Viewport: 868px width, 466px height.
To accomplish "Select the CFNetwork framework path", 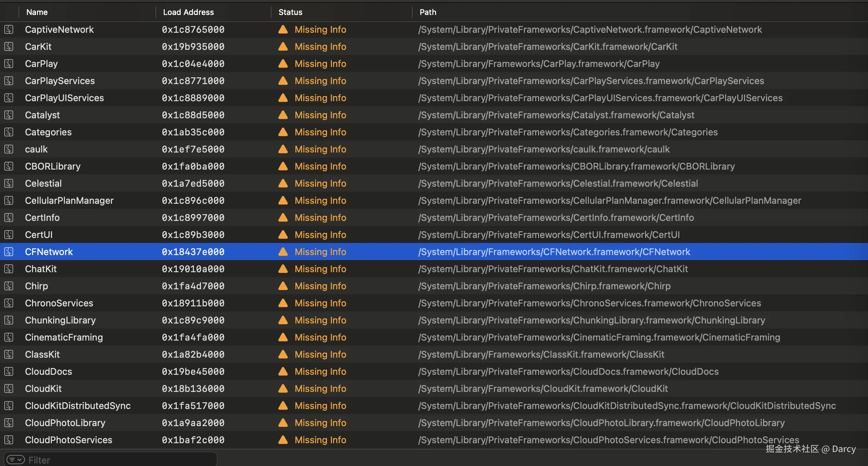I will pyautogui.click(x=554, y=252).
